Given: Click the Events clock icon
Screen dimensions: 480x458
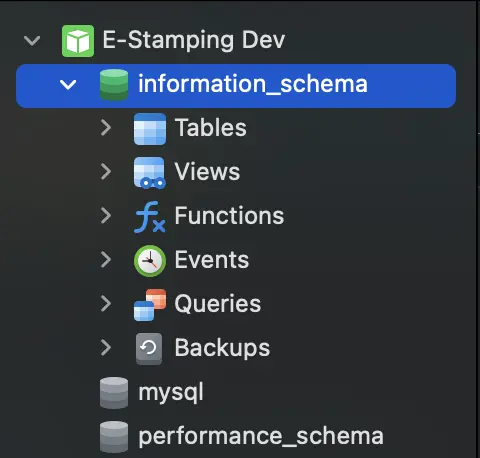Looking at the screenshot, I should [x=150, y=261].
